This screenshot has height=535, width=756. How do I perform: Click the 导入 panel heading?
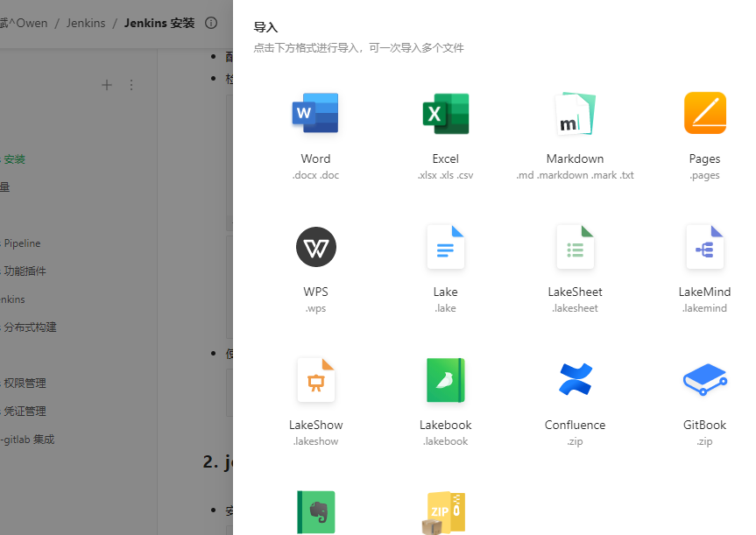(265, 27)
